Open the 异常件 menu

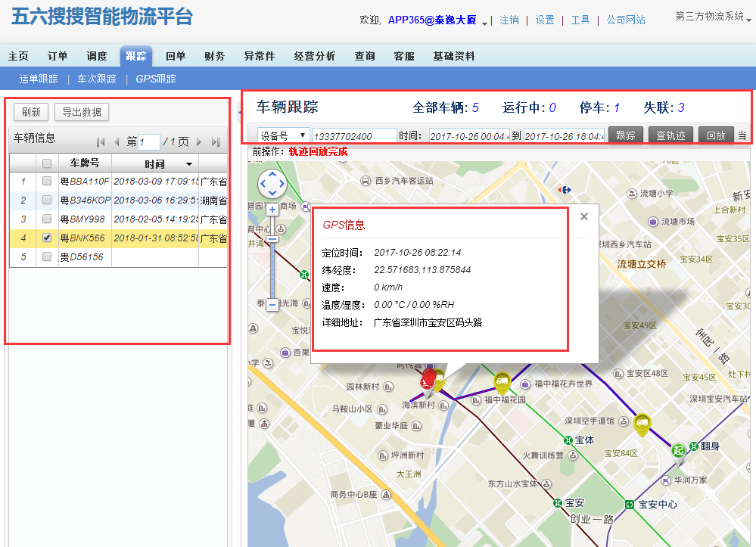coord(260,57)
